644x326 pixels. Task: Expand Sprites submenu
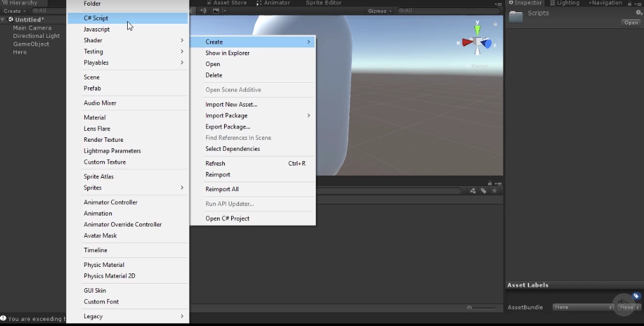(x=128, y=187)
